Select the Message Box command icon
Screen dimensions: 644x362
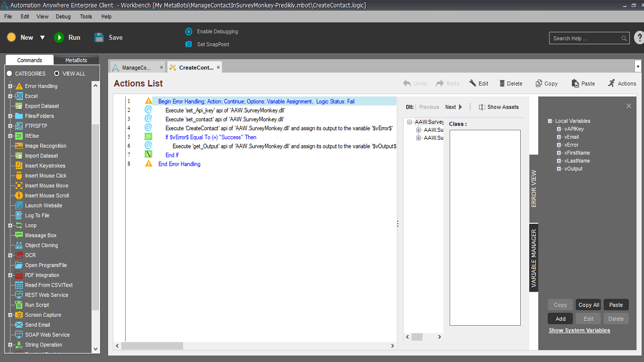pyautogui.click(x=19, y=235)
